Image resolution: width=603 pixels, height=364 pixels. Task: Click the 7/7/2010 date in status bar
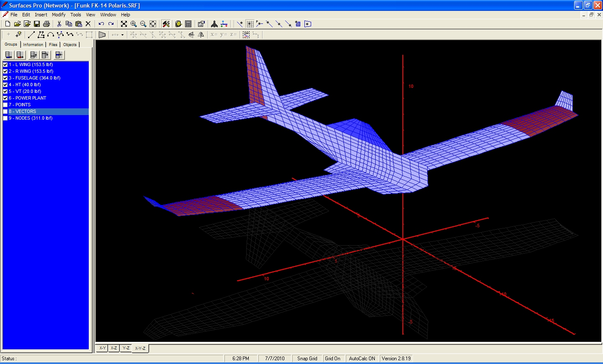tap(275, 359)
